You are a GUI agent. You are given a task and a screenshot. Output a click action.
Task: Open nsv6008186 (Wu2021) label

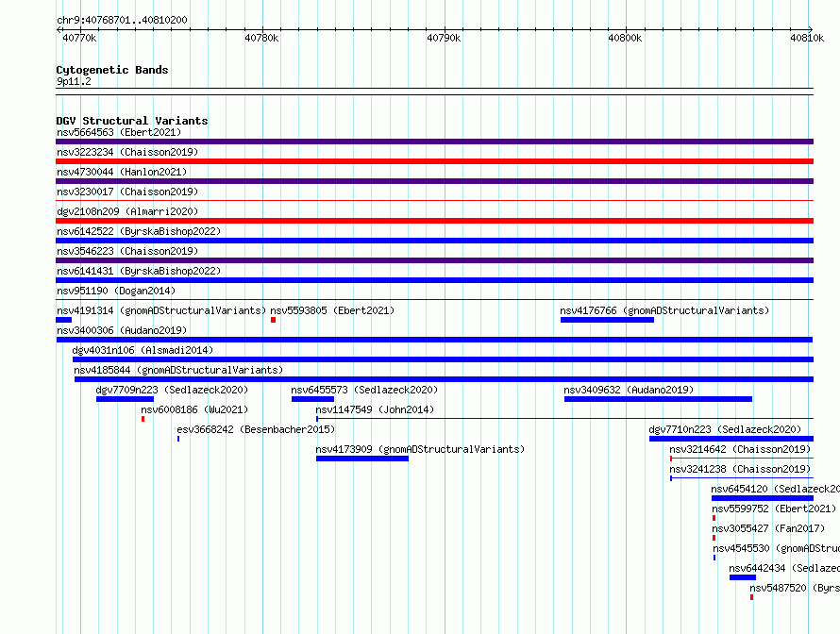pyautogui.click(x=194, y=409)
